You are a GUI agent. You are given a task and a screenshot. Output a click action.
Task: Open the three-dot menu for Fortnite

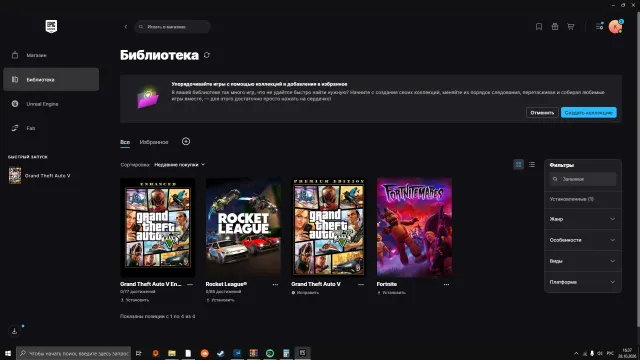(446, 284)
